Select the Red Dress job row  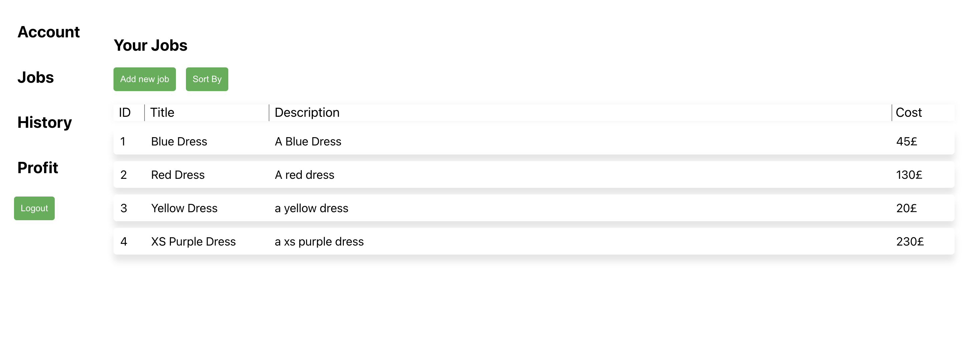178,175
